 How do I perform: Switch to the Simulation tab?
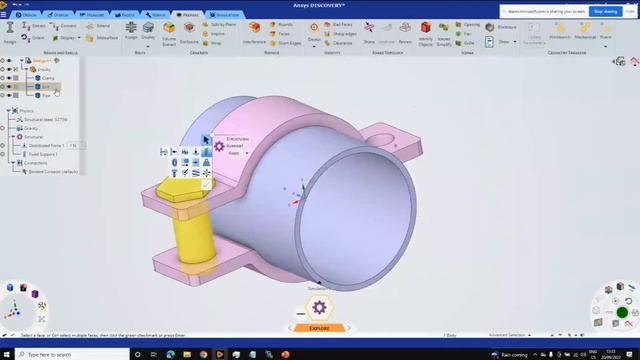[224, 15]
